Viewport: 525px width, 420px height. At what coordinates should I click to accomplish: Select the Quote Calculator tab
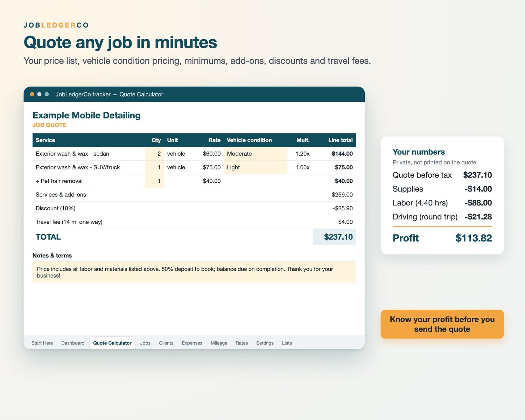point(112,343)
